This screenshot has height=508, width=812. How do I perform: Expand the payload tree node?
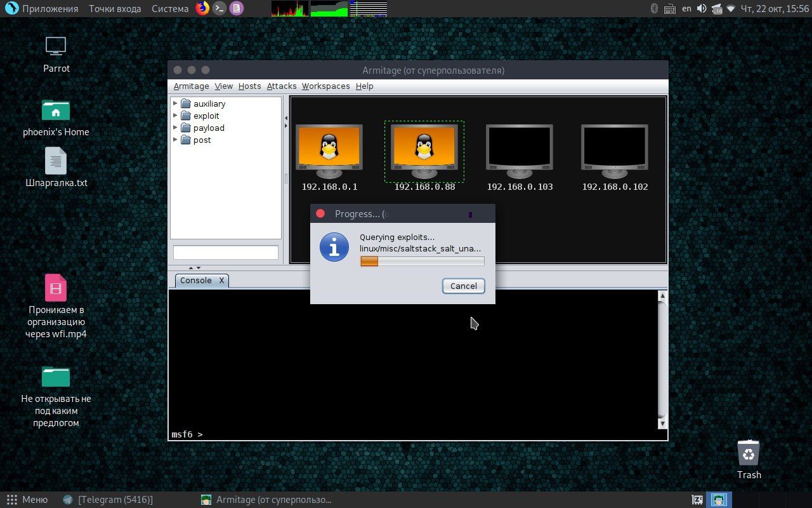click(x=176, y=128)
